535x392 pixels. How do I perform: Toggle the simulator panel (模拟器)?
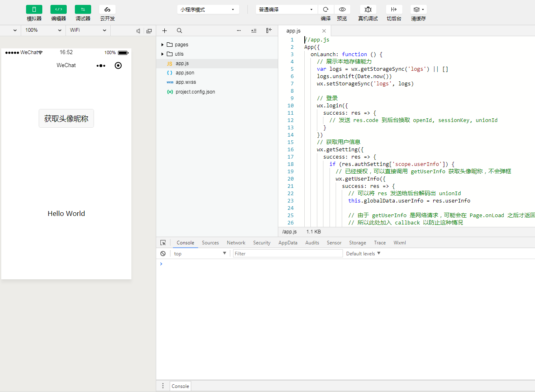(x=34, y=9)
